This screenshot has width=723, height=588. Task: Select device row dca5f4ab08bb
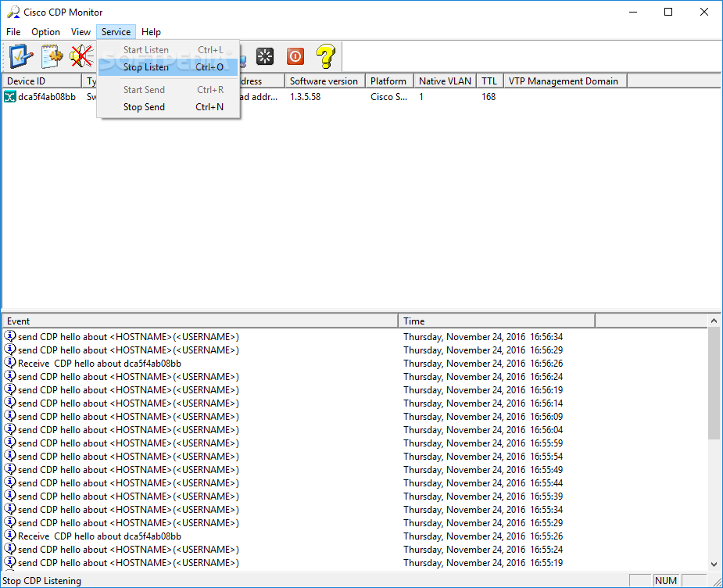[x=47, y=97]
